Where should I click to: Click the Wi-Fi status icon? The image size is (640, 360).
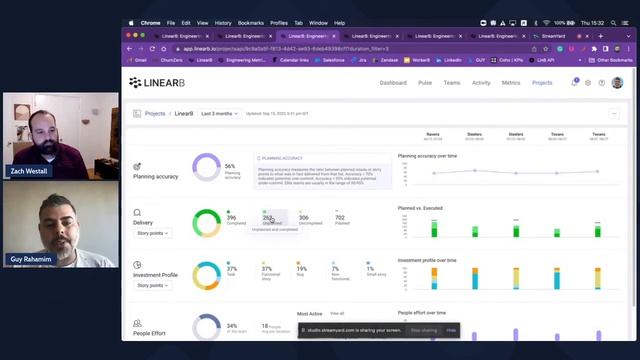click(546, 23)
